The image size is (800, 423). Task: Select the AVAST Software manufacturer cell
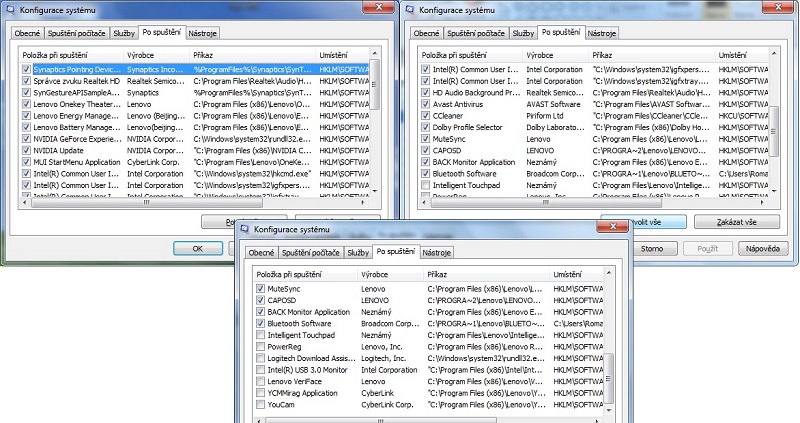point(554,104)
